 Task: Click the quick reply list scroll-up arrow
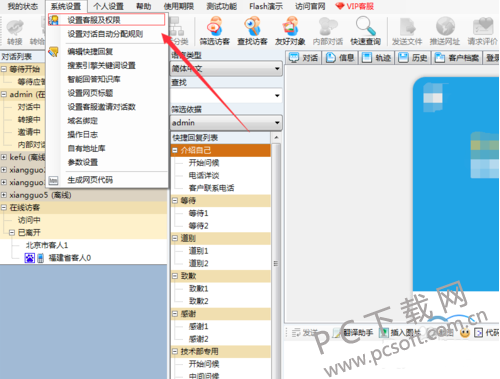[x=276, y=138]
